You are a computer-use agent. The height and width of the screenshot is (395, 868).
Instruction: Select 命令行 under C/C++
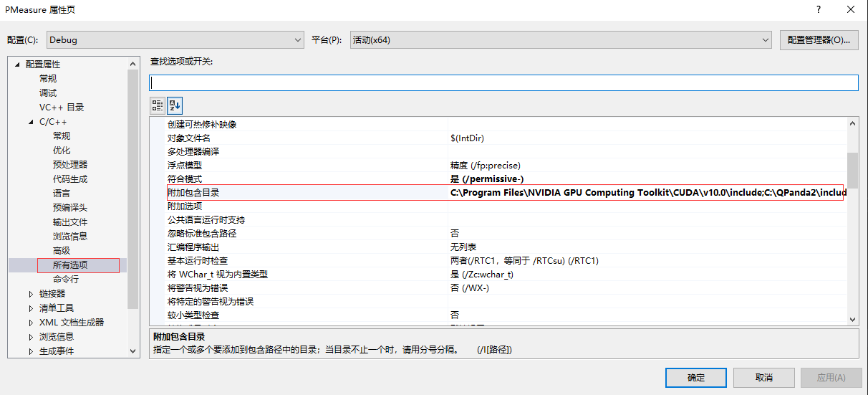(66, 280)
